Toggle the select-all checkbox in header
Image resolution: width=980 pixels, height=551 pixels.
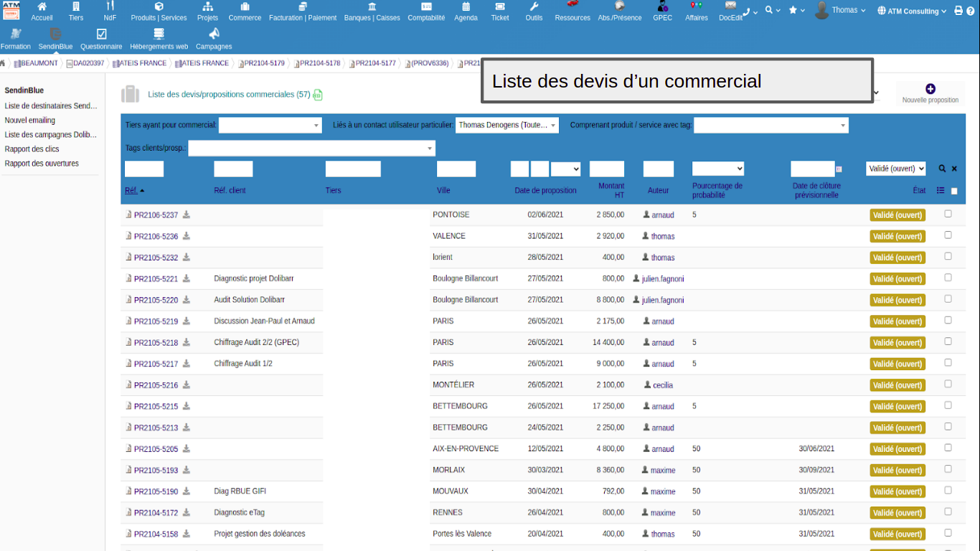[x=954, y=191]
